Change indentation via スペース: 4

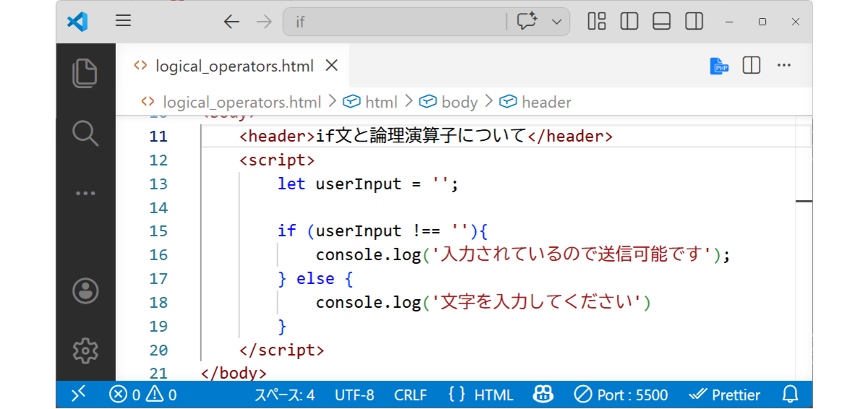click(x=284, y=395)
